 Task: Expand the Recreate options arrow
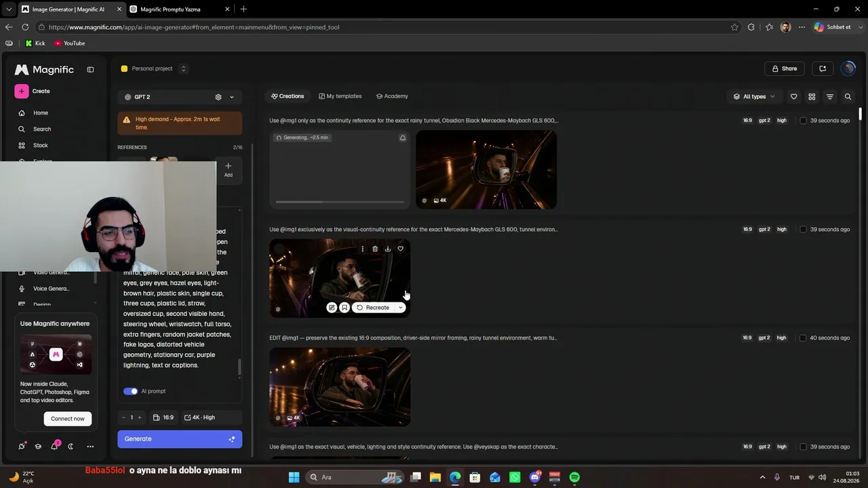coord(400,308)
